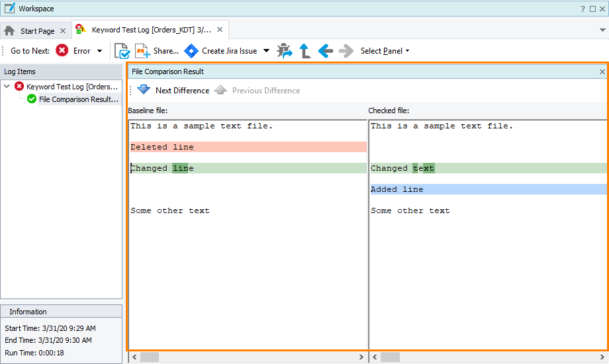Click first line in baseline file pane
The width and height of the screenshot is (609, 364).
pos(202,126)
